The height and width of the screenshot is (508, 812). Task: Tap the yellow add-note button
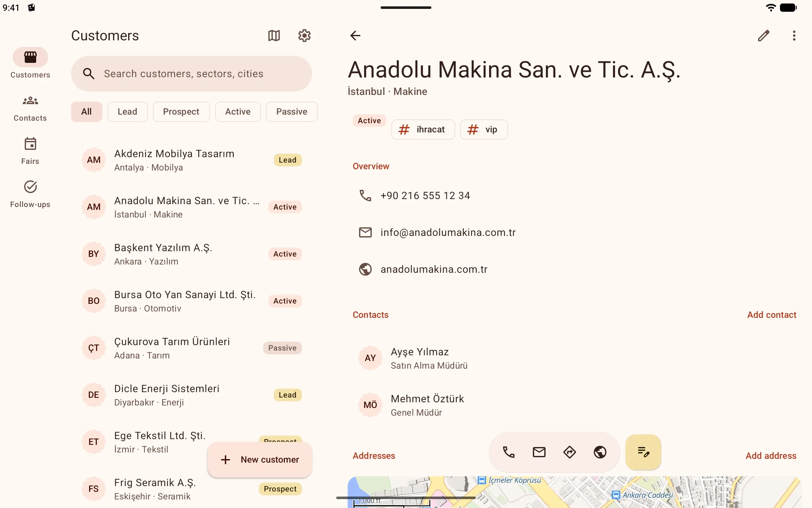coord(643,452)
